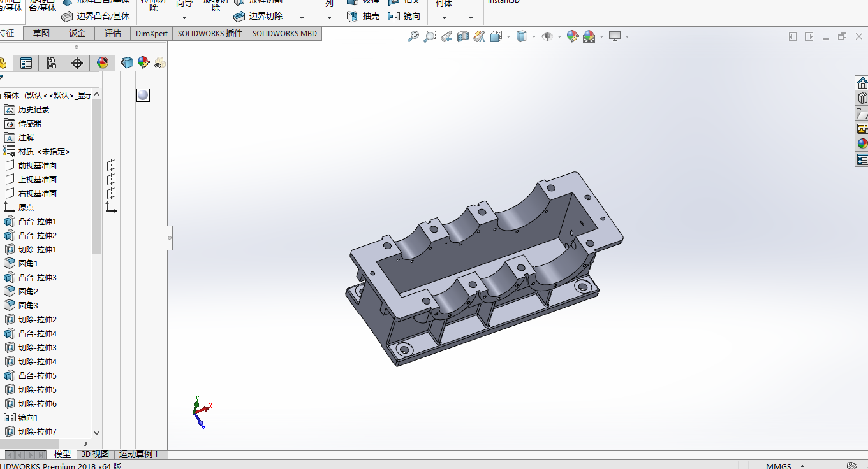Click the Shell (抽壳) tool
This screenshot has width=868, height=469.
tap(363, 16)
